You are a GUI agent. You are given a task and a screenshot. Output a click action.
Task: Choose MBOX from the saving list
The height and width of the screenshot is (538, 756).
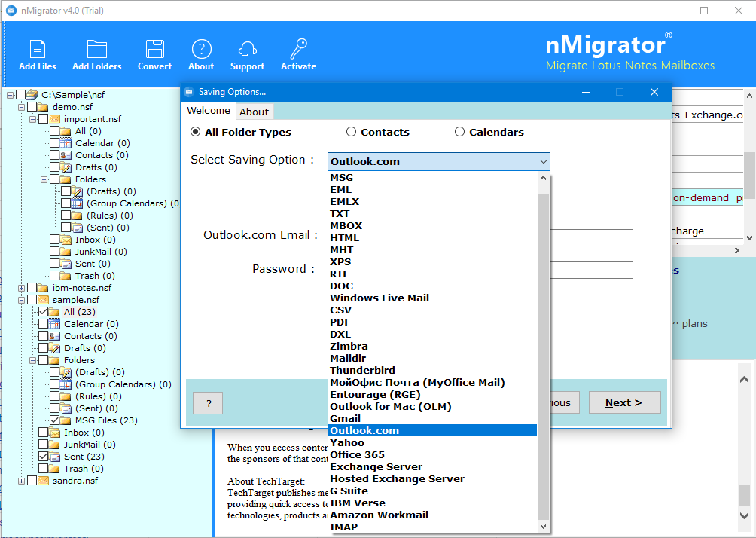pyautogui.click(x=432, y=225)
